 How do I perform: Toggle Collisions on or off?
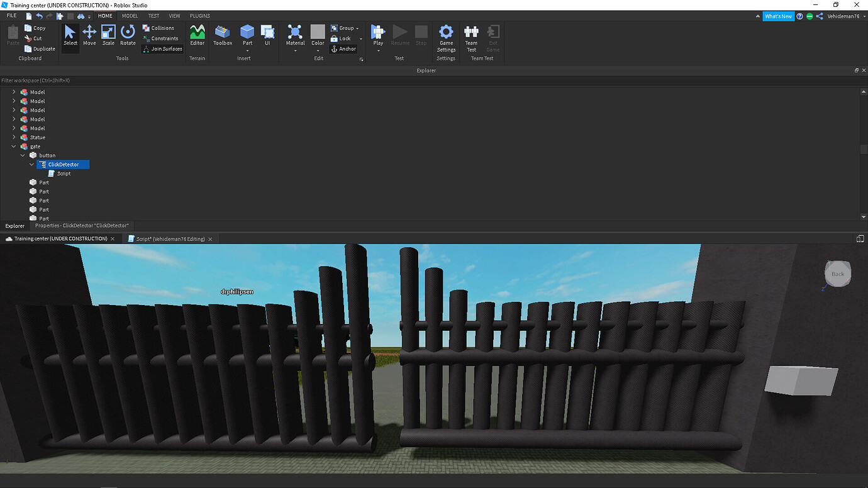[x=160, y=28]
